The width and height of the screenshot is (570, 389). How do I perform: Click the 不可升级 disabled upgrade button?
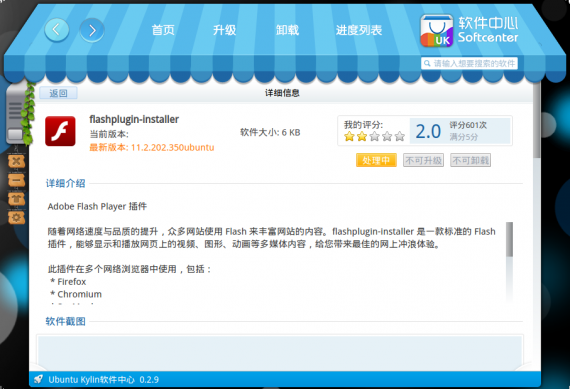[x=424, y=160]
